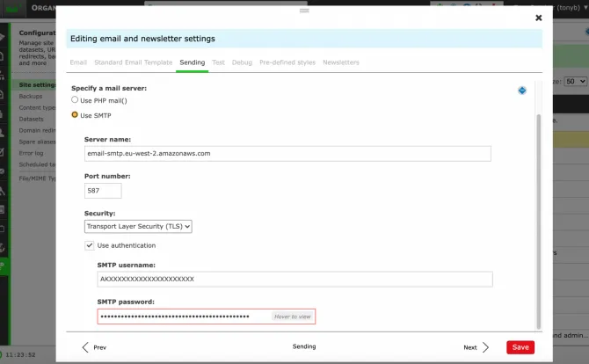Open the page size 50 dropdown behind dialog
Screen dimensions: 589x364
coord(576,81)
